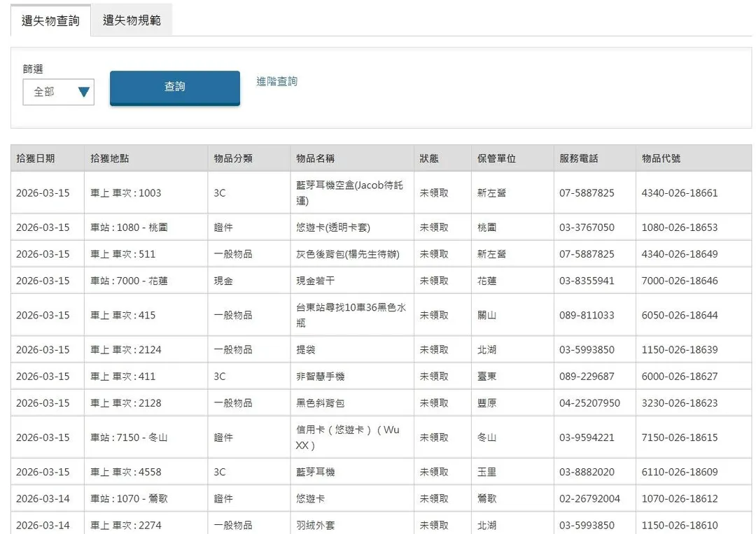Select item code 4340-026-18661
The width and height of the screenshot is (756, 534).
(x=679, y=192)
